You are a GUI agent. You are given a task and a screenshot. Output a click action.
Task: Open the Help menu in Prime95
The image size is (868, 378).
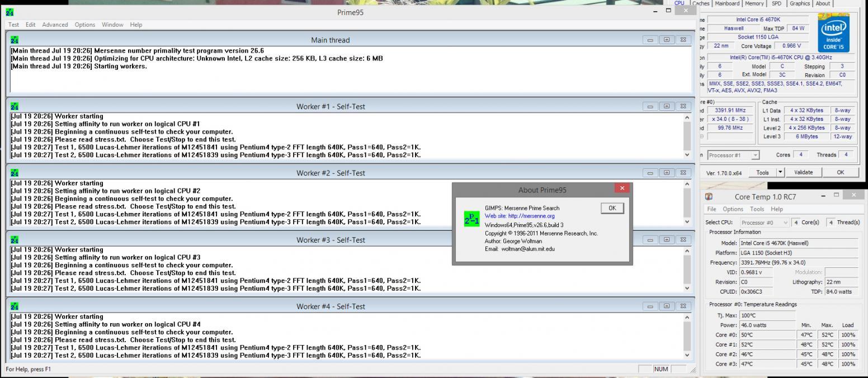point(136,25)
